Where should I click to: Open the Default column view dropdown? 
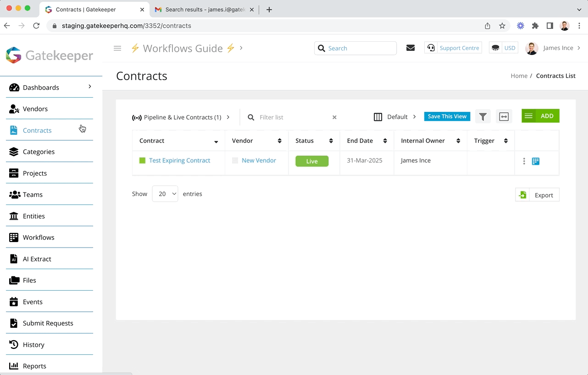pos(395,117)
